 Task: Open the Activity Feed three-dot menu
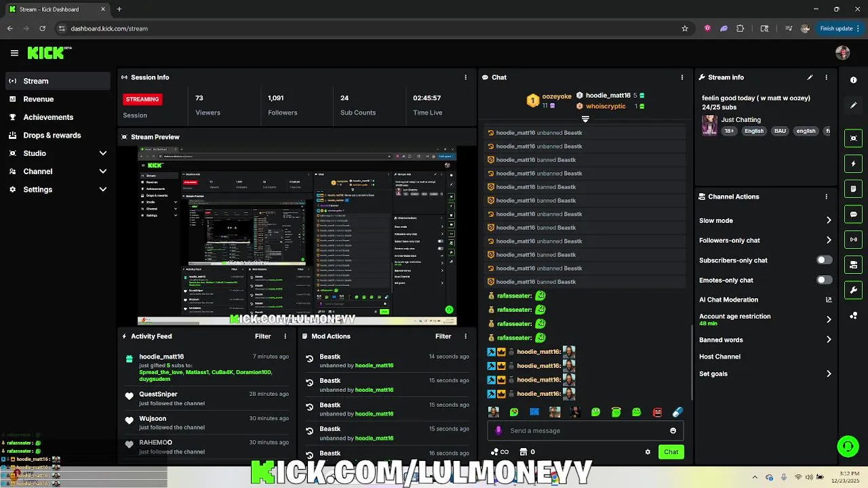(x=285, y=336)
